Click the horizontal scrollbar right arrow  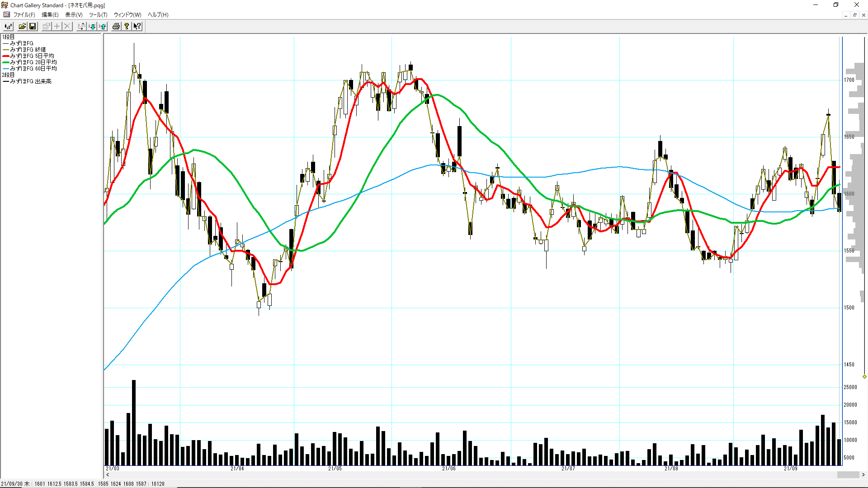point(863,474)
